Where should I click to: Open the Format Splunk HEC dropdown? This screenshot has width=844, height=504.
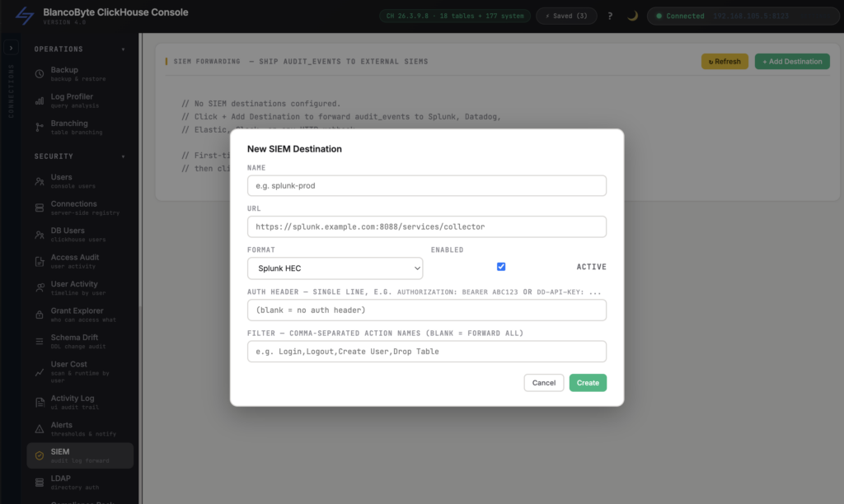335,268
